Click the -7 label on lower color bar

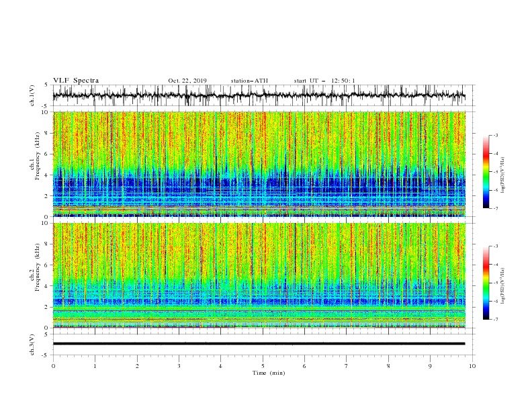496,319
